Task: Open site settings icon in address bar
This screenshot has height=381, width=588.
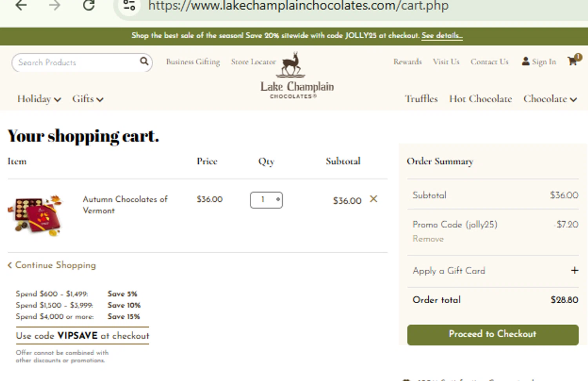Action: (x=129, y=5)
